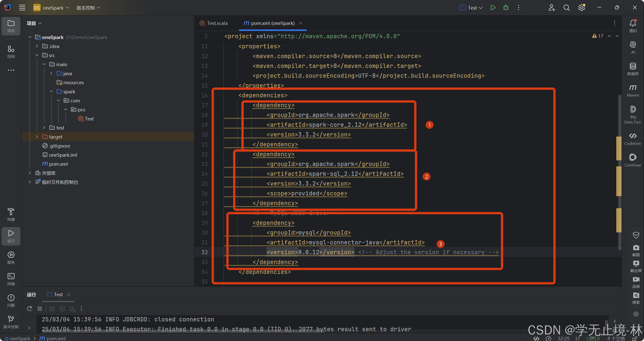Open the notifications panel
The image size is (644, 341).
pos(633,24)
